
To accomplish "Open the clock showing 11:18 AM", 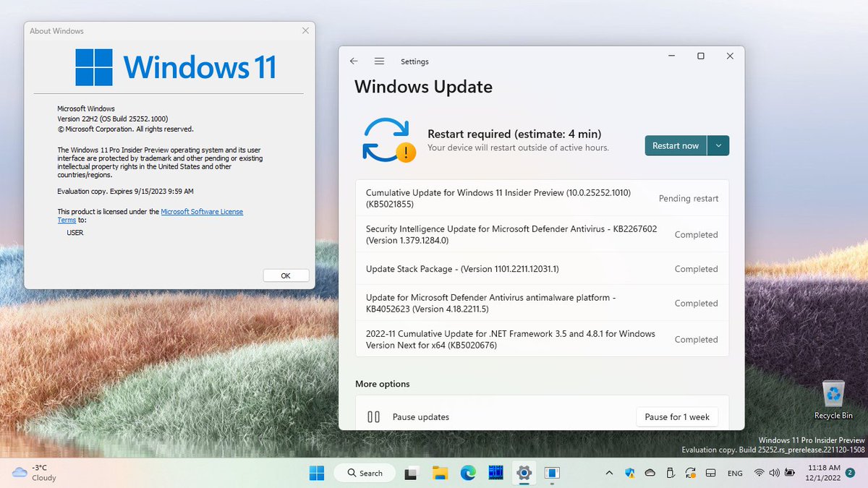I will click(824, 473).
